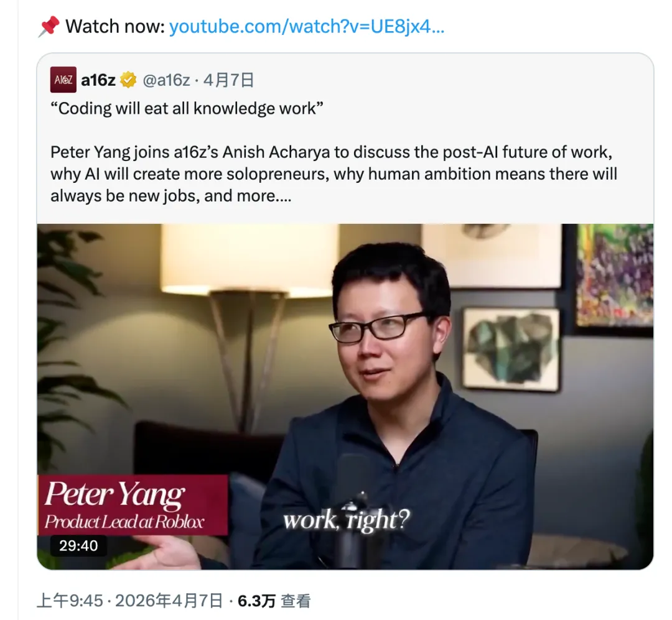Open quoted tweet paragraph about Anish Acharya
672x620 pixels.
pyautogui.click(x=334, y=174)
